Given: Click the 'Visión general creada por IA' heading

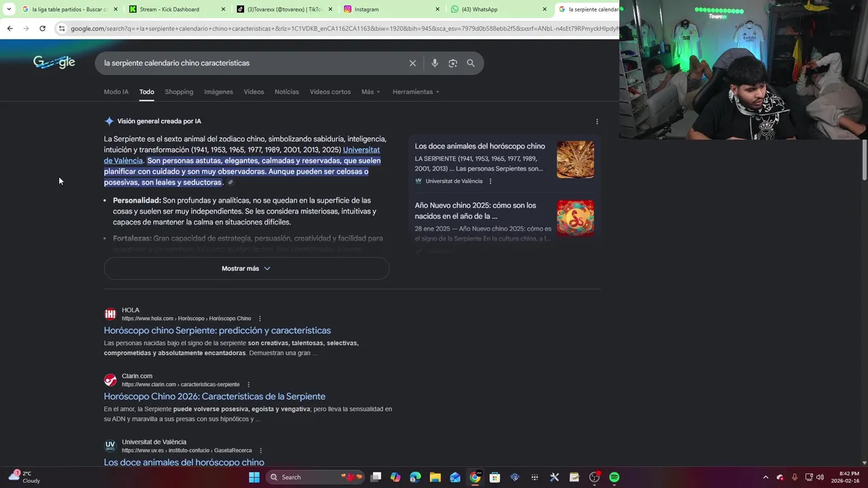Looking at the screenshot, I should pyautogui.click(x=159, y=121).
